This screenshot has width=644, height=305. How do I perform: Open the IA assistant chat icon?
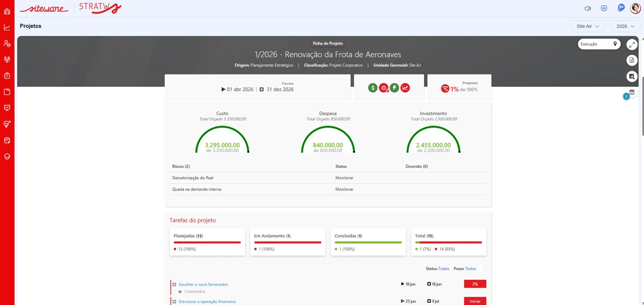[604, 8]
